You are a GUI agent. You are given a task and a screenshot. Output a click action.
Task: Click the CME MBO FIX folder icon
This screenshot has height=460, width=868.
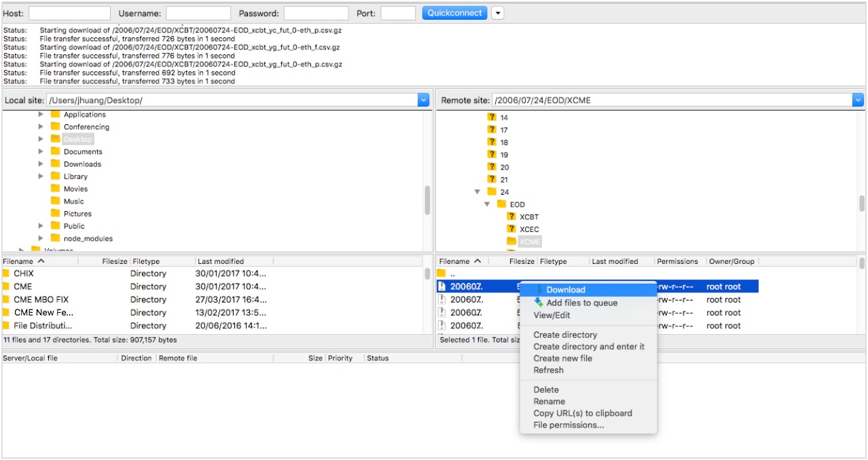[6, 299]
